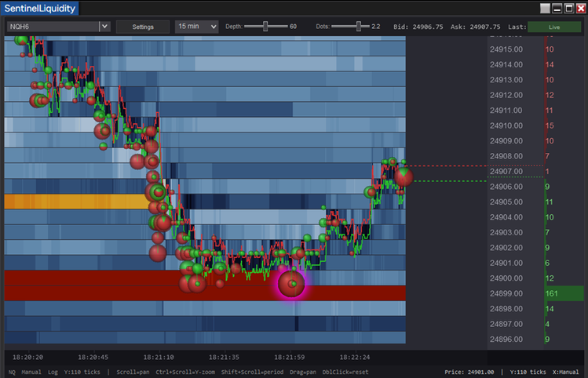Viewport: 588px width, 378px height.
Task: Select price level 24914.00 in ladder
Action: click(506, 65)
